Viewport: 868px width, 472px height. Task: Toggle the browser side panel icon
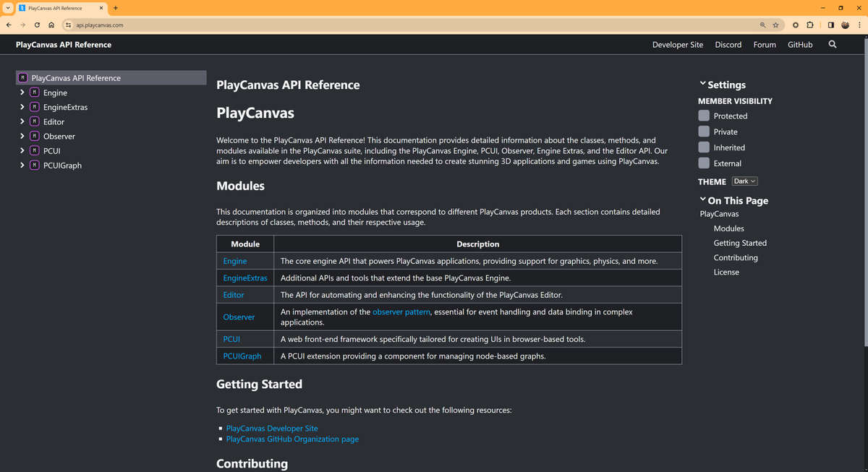click(830, 25)
